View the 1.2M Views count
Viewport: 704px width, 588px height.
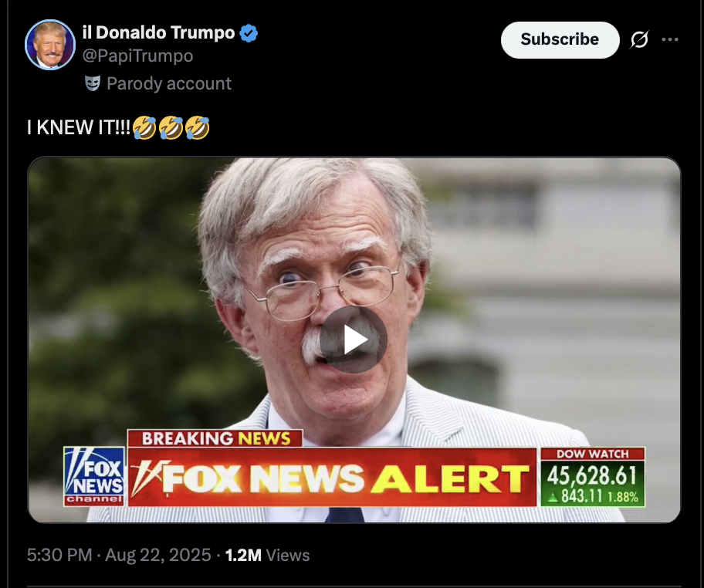coord(267,556)
